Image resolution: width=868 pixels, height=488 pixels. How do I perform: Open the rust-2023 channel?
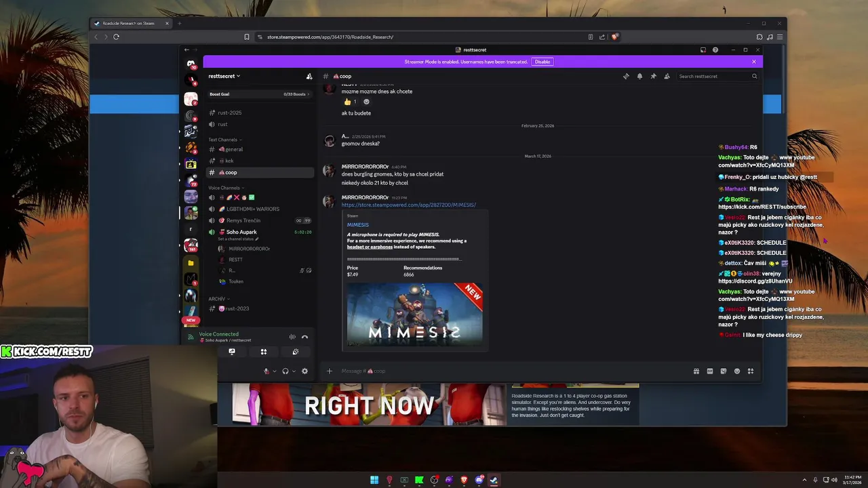click(x=260, y=308)
